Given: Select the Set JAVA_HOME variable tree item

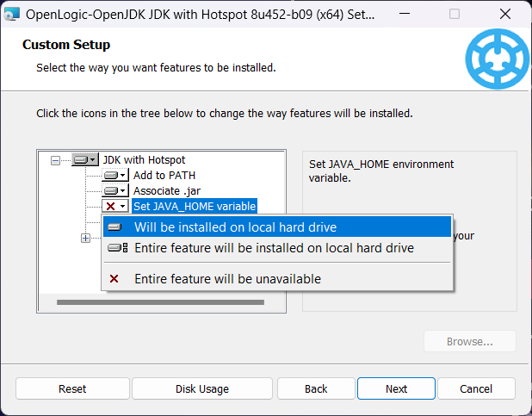Looking at the screenshot, I should (195, 206).
